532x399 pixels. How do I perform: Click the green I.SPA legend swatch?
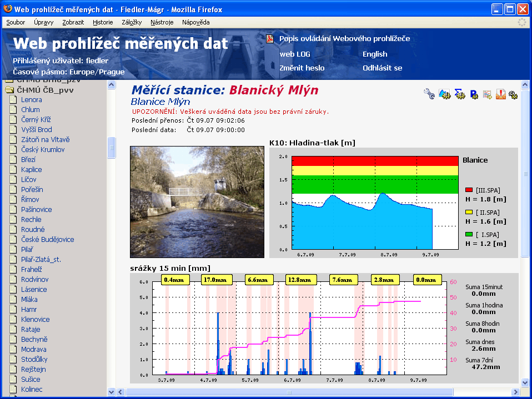pos(469,235)
